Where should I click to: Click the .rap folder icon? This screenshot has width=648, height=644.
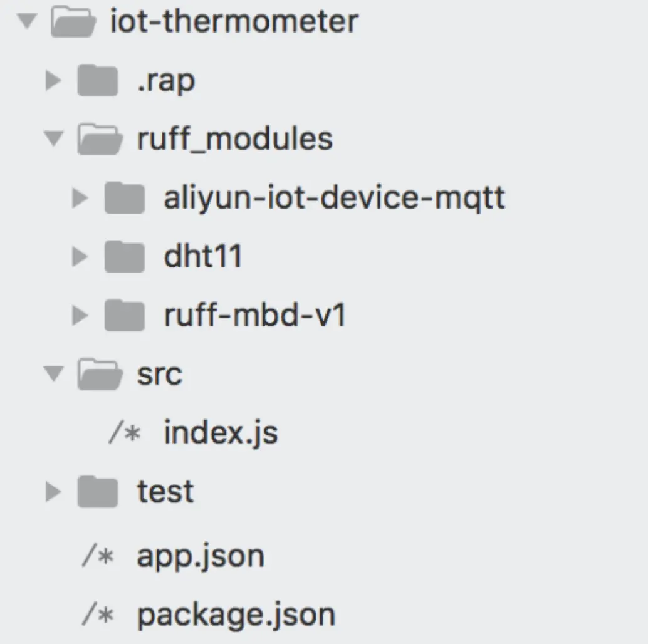tap(98, 81)
